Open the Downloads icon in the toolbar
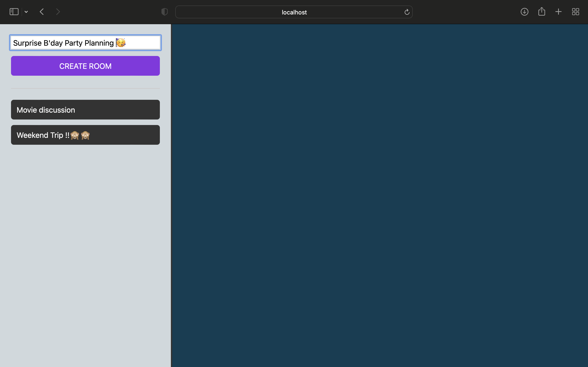588x367 pixels. 524,11
